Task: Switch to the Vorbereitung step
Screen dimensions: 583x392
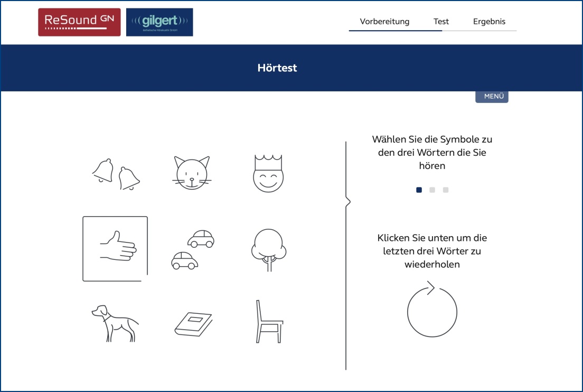Action: pos(384,22)
